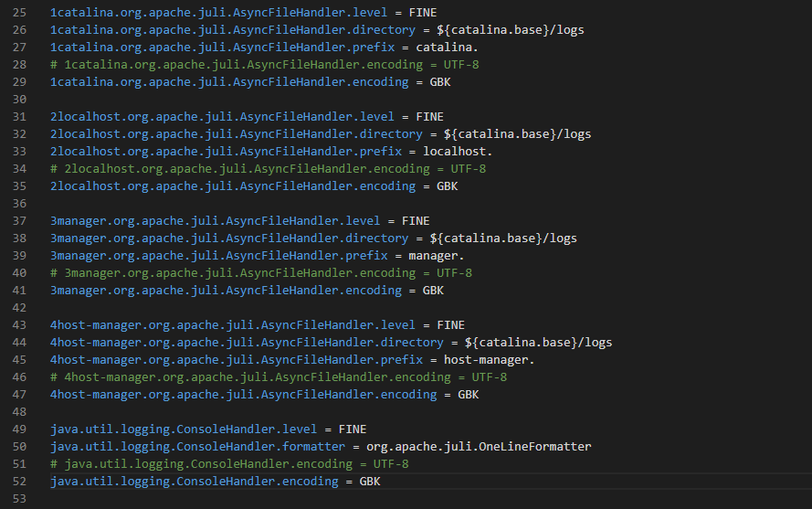
Task: Click the 2localhost prefix property key
Action: (226, 152)
